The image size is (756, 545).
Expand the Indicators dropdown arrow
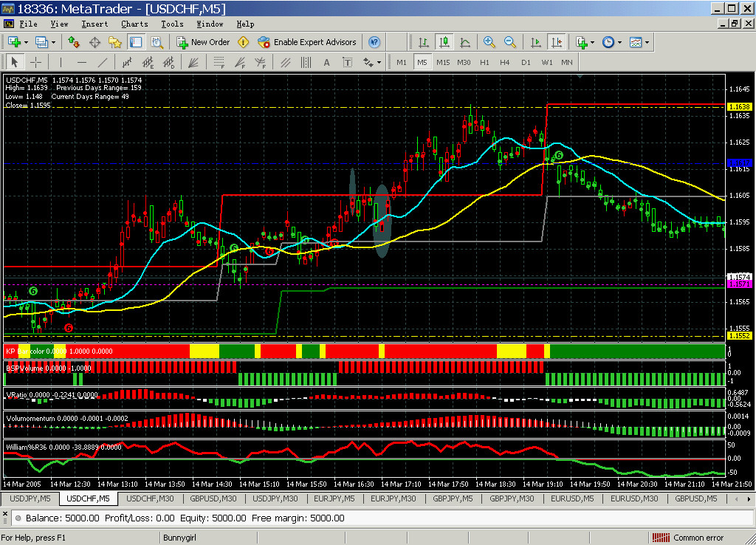[x=593, y=42]
